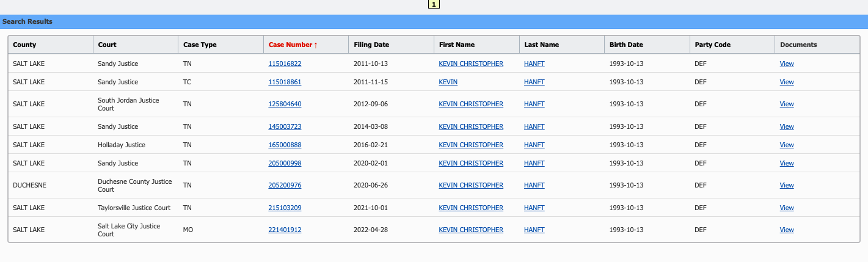Open case number 145003723
Viewport: 868px width, 262px height.
click(x=285, y=126)
